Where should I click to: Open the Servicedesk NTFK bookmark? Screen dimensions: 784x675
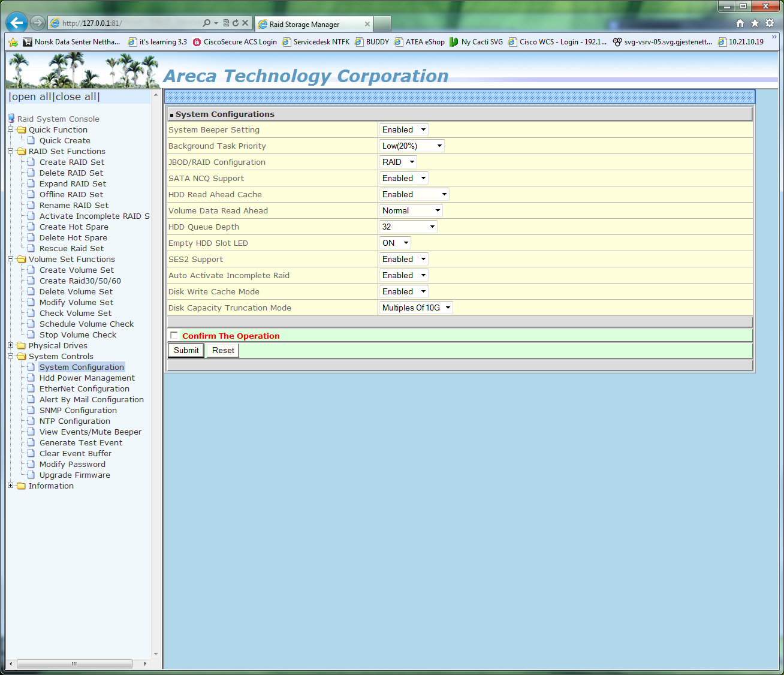point(316,42)
